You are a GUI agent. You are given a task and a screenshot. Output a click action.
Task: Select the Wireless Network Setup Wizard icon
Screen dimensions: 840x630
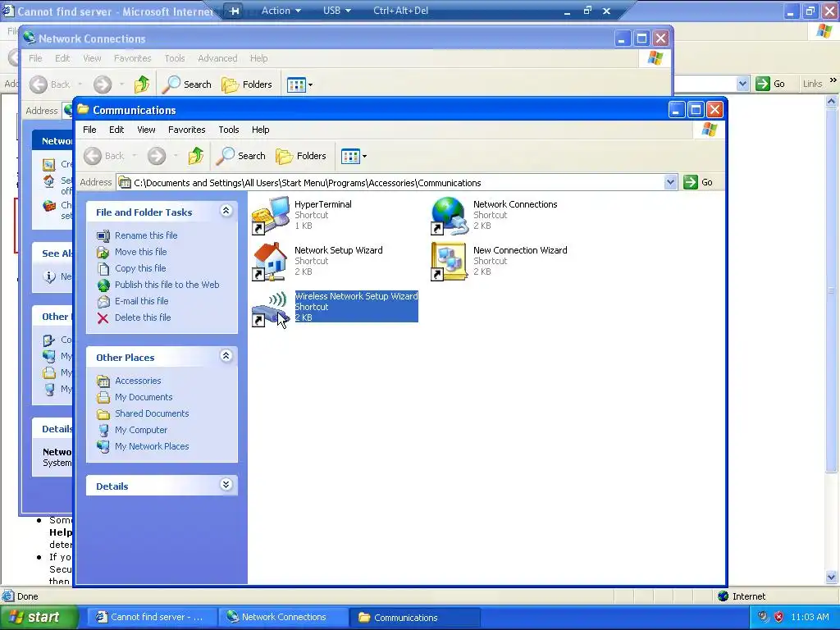(271, 308)
